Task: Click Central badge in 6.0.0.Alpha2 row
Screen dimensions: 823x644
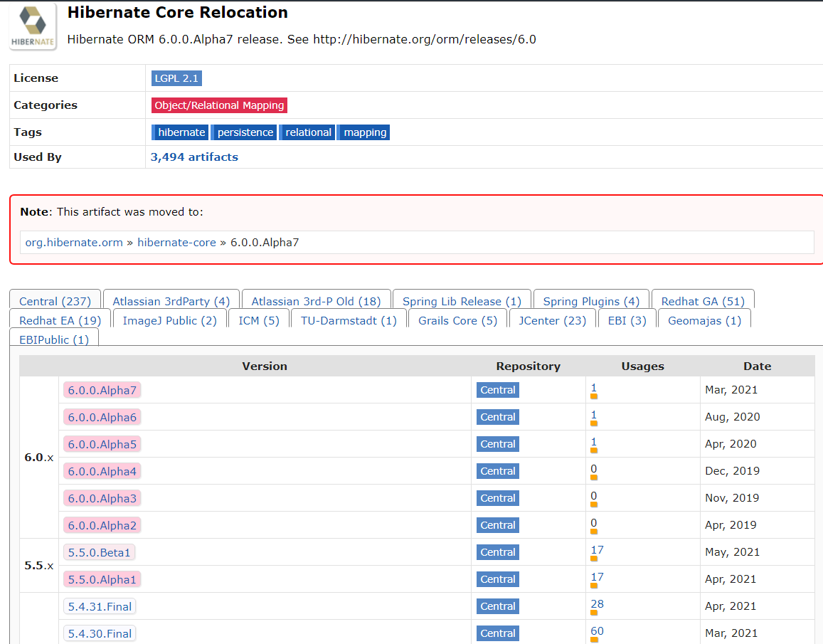Action: point(498,525)
